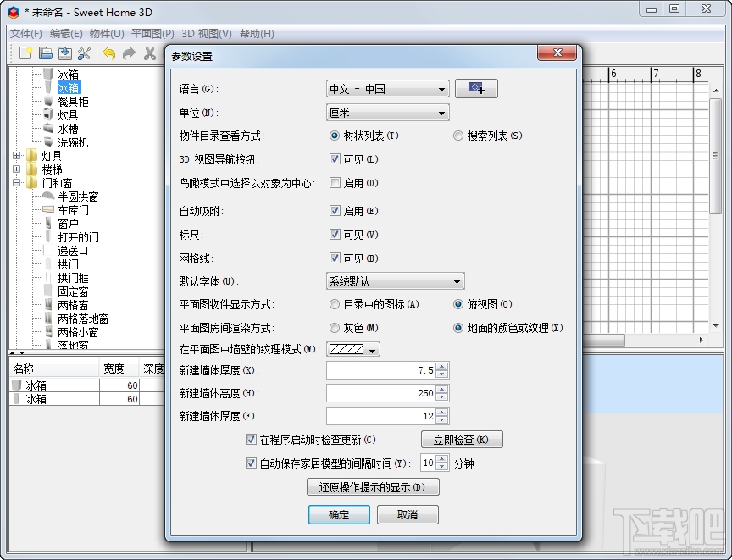
Task: Select 洗碗机 in the furniture catalog
Action: 73,141
